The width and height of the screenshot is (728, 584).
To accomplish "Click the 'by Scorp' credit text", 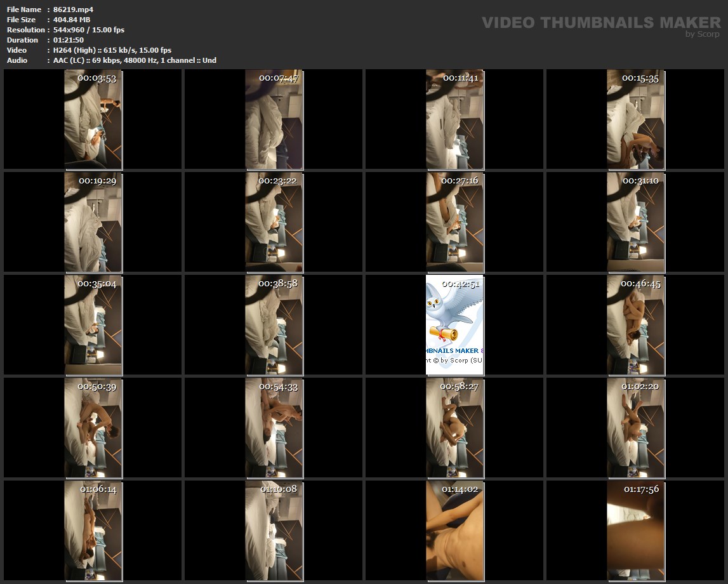I will point(703,34).
